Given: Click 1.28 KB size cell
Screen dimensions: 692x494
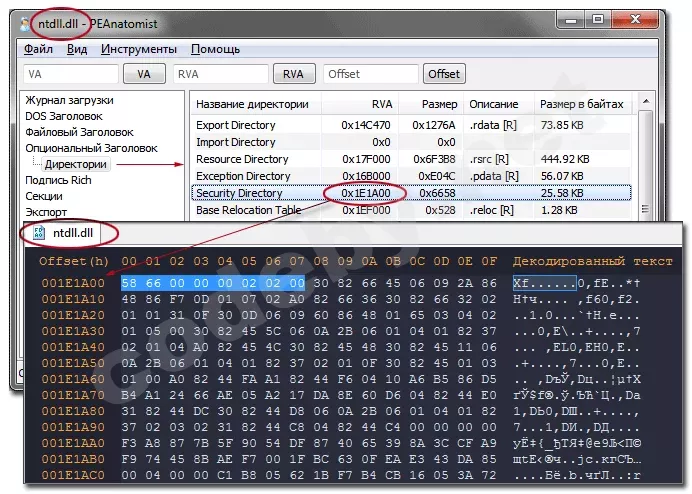Looking at the screenshot, I should 559,210.
